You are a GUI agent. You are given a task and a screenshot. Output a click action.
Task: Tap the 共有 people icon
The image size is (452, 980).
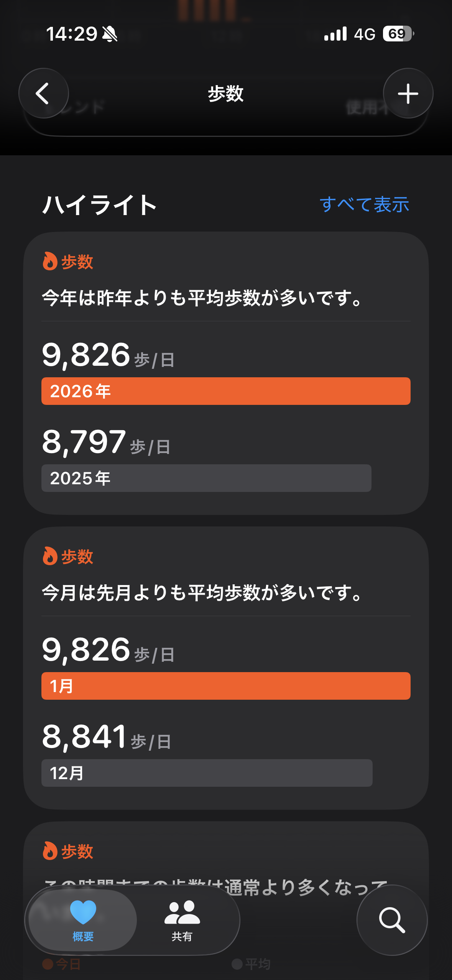pos(182,912)
